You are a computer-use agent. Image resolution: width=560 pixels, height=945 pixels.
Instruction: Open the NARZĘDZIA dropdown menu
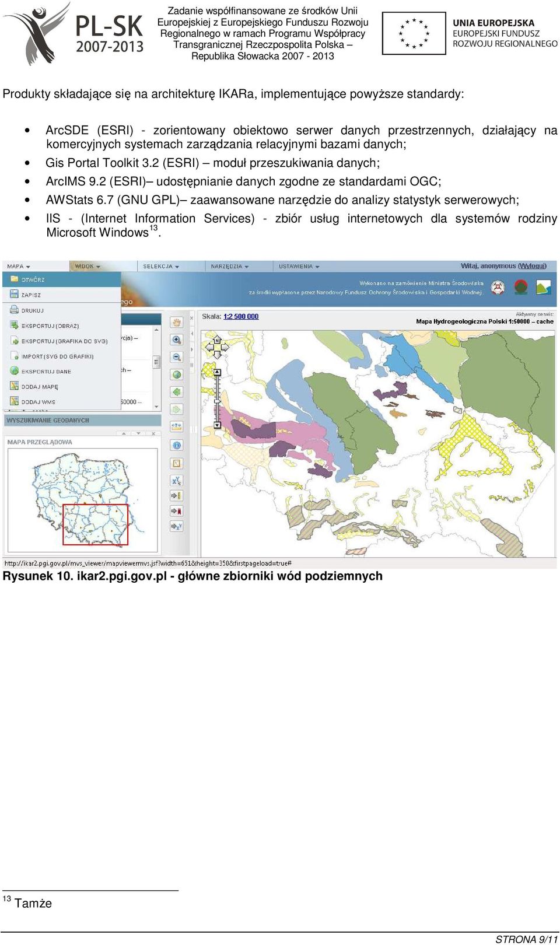tap(230, 266)
